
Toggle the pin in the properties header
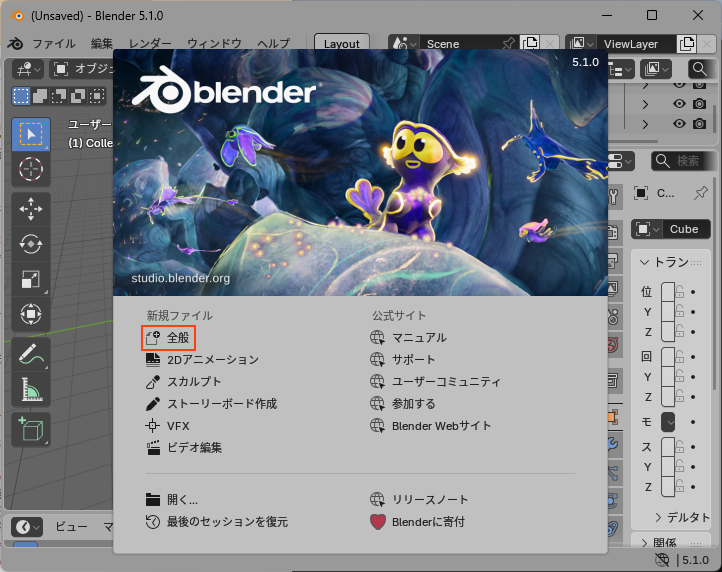(x=701, y=193)
